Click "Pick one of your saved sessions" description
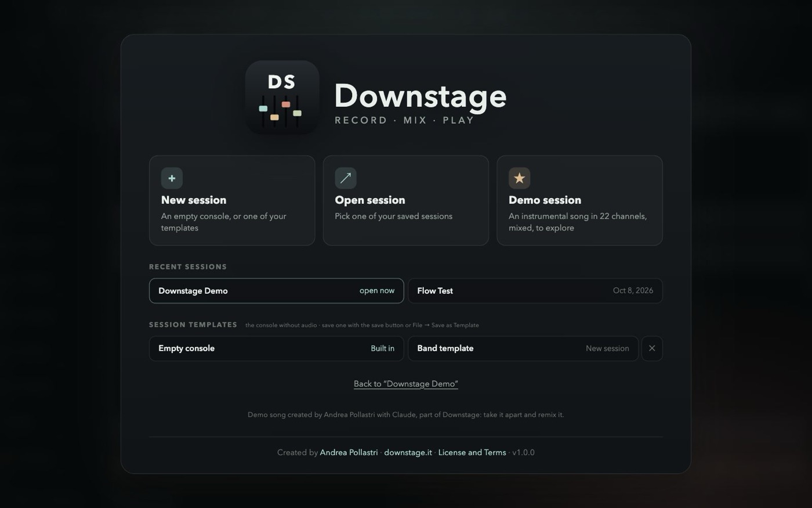The height and width of the screenshot is (508, 812). coord(393,216)
